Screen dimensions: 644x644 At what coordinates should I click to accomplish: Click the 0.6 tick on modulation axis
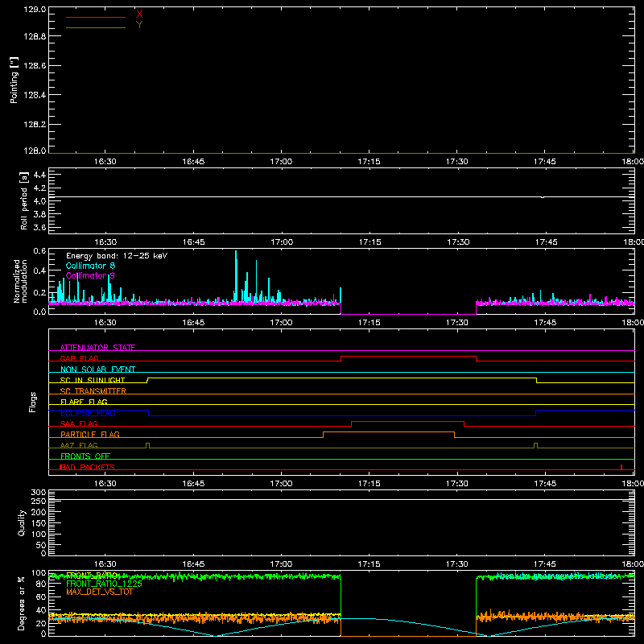tap(39, 250)
